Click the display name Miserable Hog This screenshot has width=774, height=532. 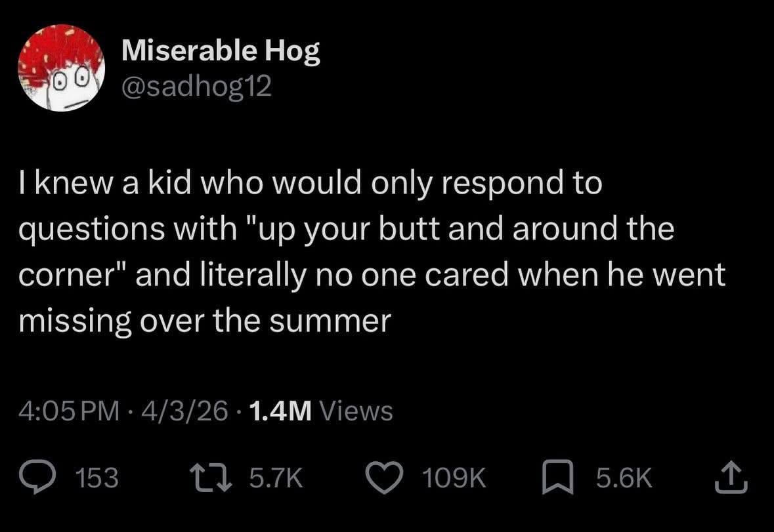221,52
